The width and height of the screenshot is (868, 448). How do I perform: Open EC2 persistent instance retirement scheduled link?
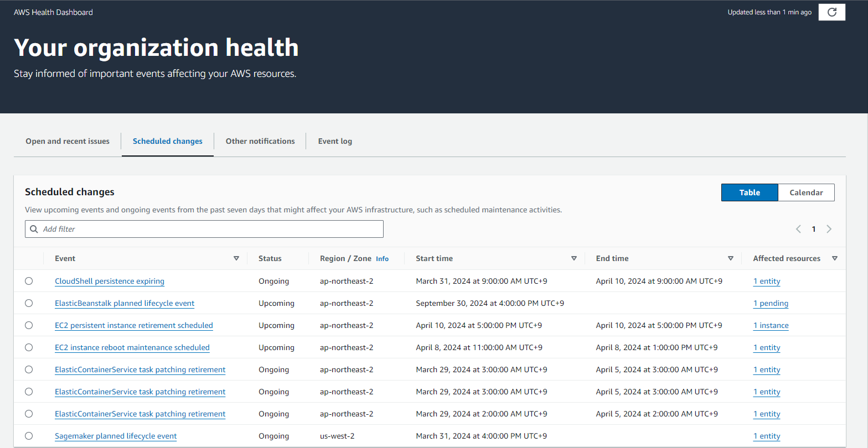point(134,325)
